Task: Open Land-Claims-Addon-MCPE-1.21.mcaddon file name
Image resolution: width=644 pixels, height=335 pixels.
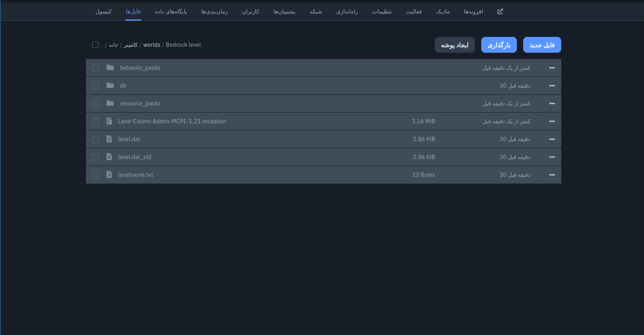Action: pos(172,121)
